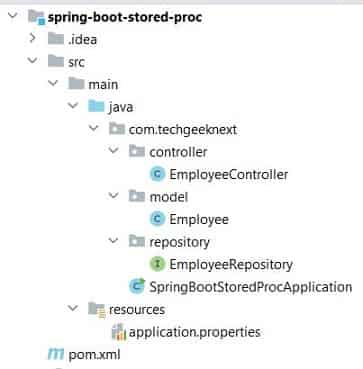Collapse the resources folder chevron
Viewport: 363px width, 369px height.
pyautogui.click(x=72, y=308)
